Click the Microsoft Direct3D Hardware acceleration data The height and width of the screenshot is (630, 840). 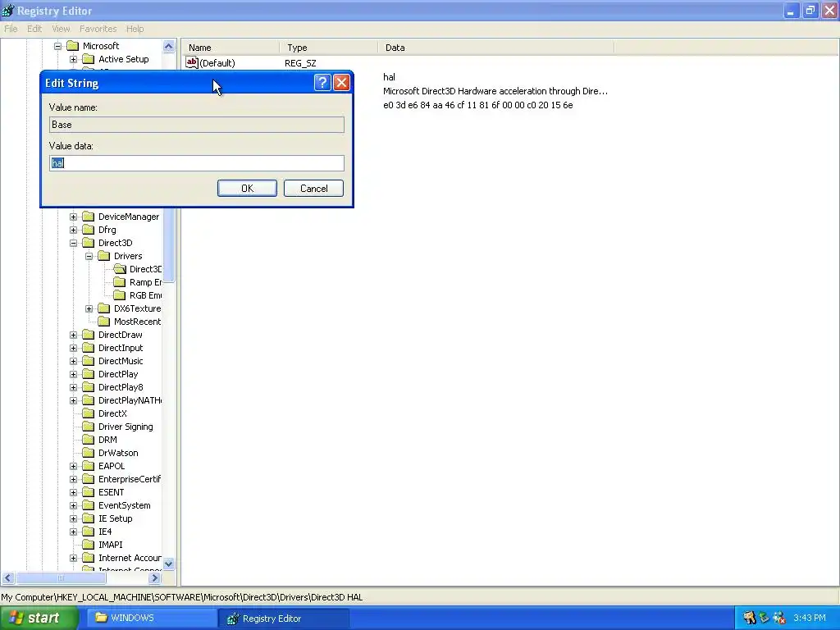click(x=495, y=91)
